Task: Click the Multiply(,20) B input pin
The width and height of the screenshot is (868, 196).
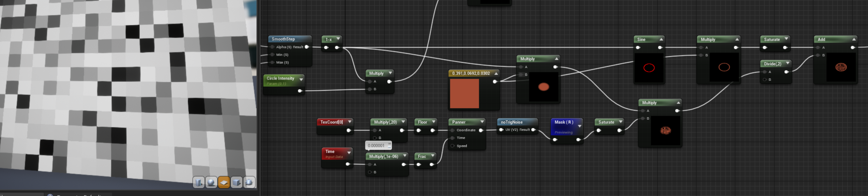Action: pos(375,138)
